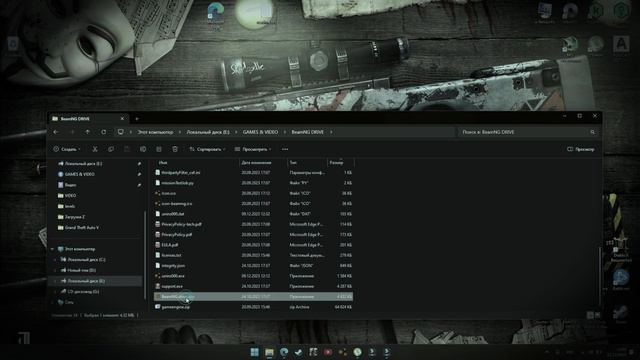Click the Rename icon in toolbar
Screen dimensions: 640x360
143,149
